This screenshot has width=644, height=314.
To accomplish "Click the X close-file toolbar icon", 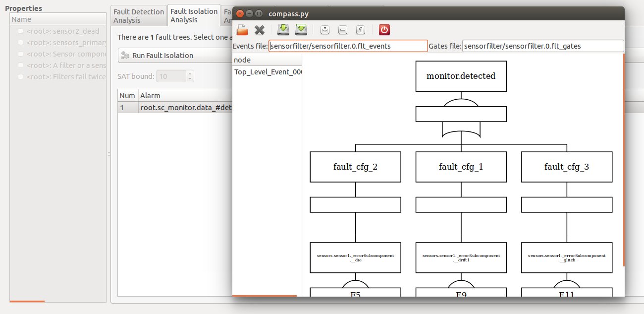I will tap(260, 30).
